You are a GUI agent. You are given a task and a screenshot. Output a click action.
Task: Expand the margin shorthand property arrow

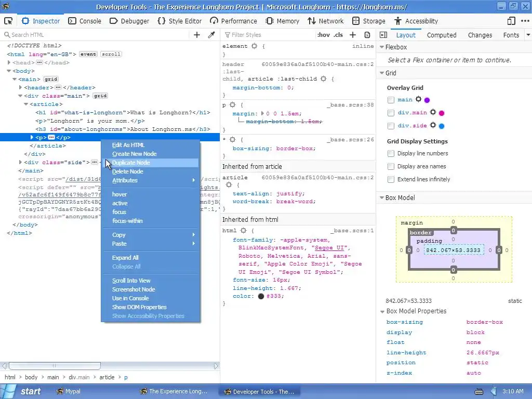coord(262,113)
